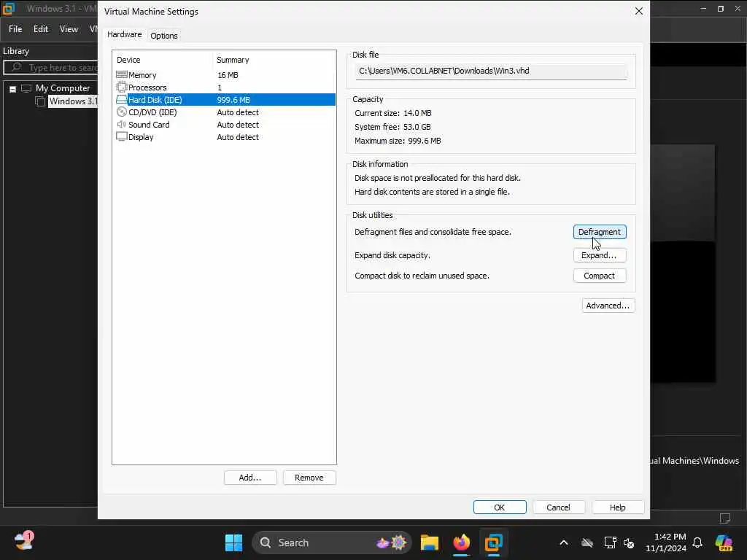Click the Library search box
This screenshot has height=560, width=747.
coord(52,68)
